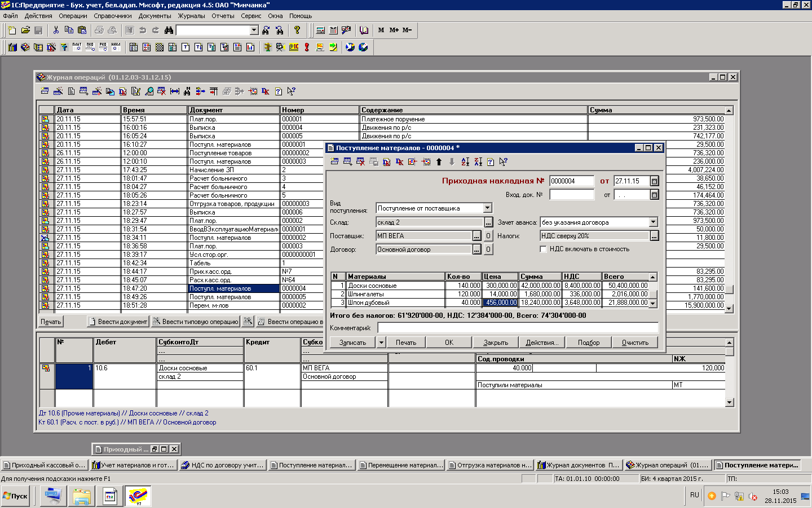Click the Paste clipboard icon
Screen dimensions: 812x508
(x=82, y=30)
